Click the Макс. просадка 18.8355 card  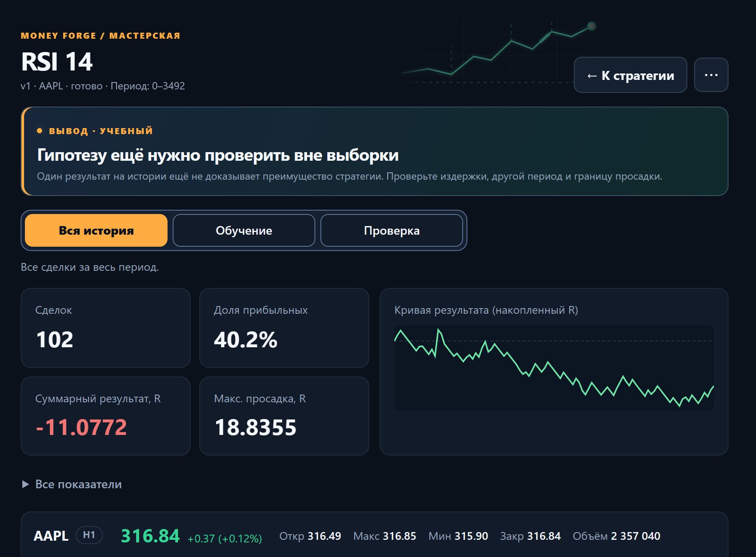284,416
